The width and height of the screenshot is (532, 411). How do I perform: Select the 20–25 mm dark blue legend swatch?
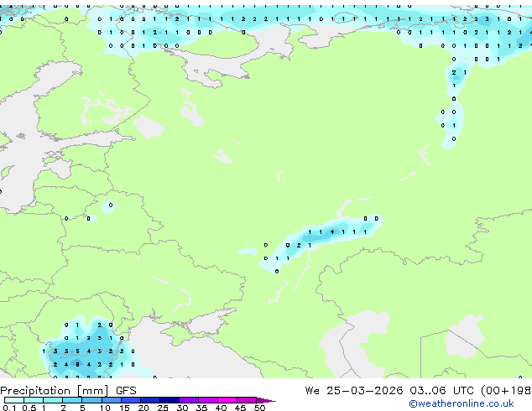pos(150,400)
